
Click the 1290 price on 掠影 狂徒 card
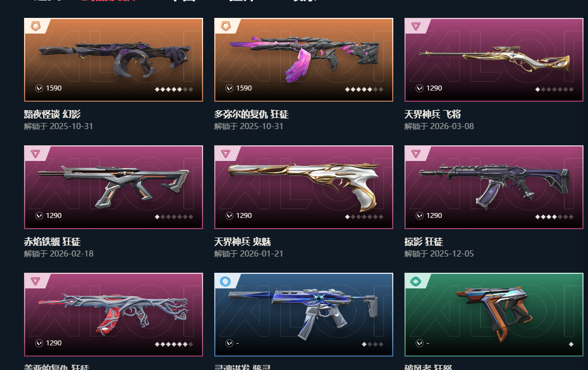[x=434, y=216]
